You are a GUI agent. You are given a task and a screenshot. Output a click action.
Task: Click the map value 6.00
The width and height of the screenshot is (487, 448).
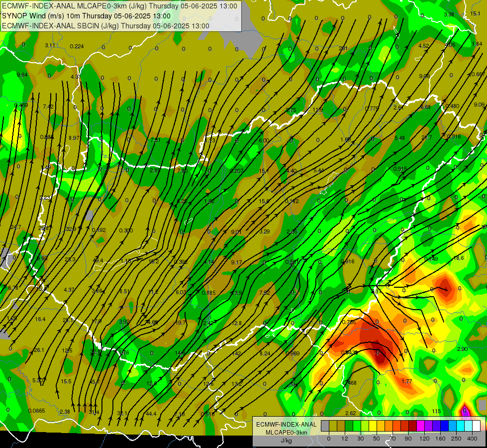click(264, 140)
